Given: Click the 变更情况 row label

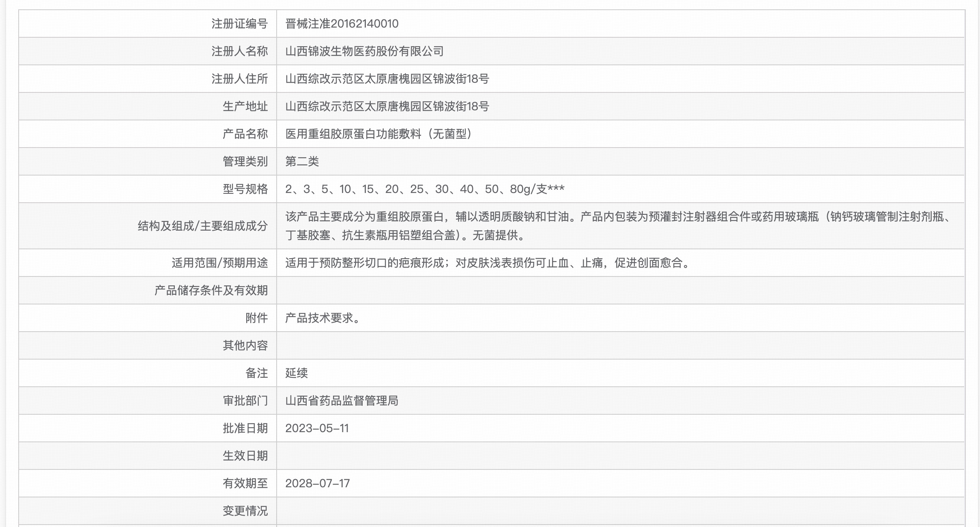Looking at the screenshot, I should [245, 511].
